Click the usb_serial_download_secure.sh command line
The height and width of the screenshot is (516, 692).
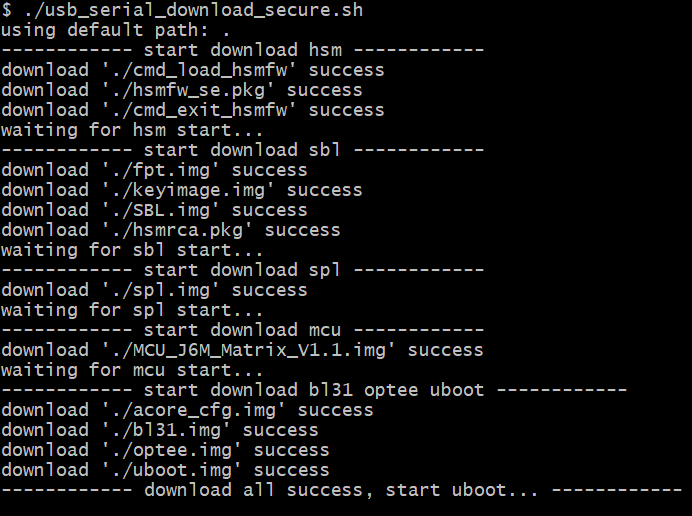tap(182, 10)
